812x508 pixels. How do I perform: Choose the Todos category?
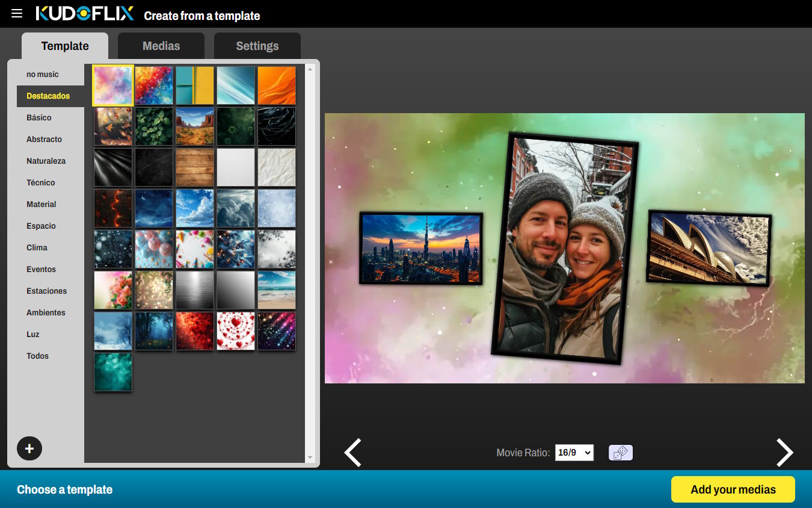[37, 356]
